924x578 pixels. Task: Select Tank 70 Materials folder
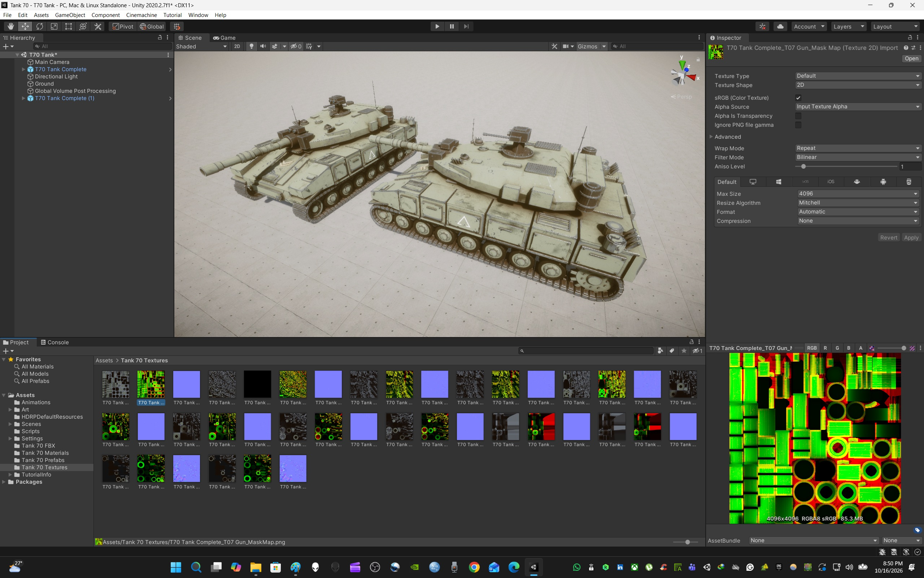[x=45, y=453]
